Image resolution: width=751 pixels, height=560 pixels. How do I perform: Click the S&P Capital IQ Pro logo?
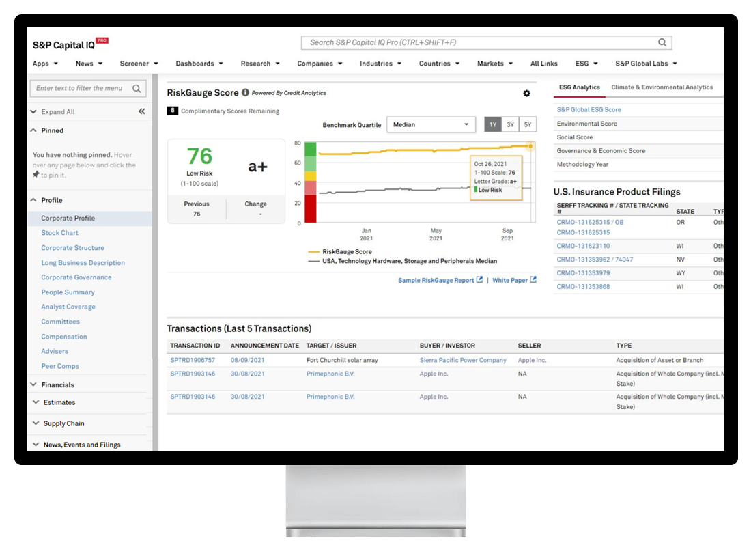70,44
